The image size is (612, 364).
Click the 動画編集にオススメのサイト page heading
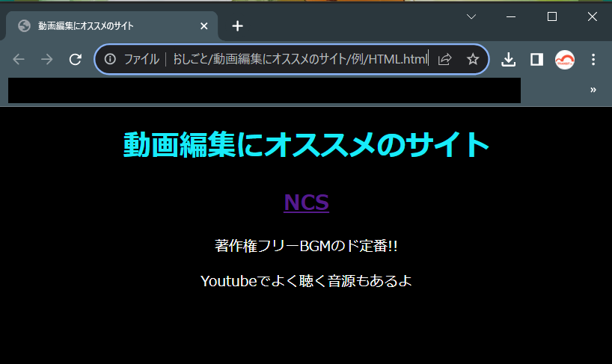coord(306,145)
